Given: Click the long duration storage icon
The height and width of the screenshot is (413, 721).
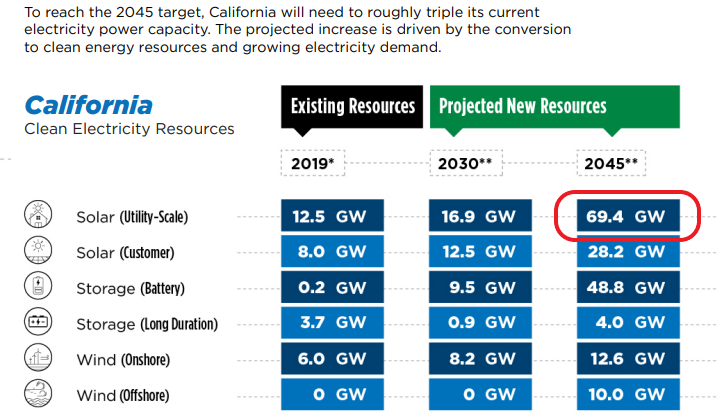Looking at the screenshot, I should 38,321.
